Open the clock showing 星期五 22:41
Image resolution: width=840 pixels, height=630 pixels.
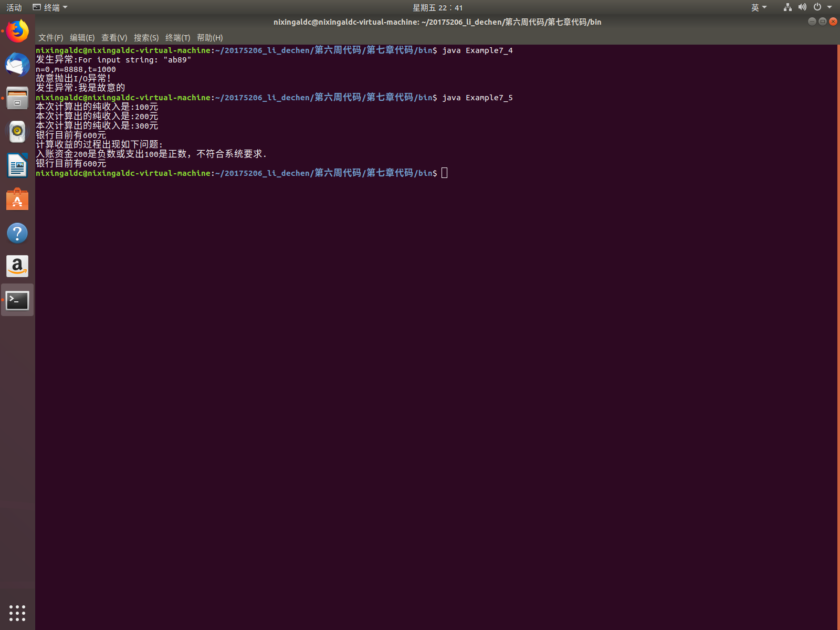pos(437,7)
